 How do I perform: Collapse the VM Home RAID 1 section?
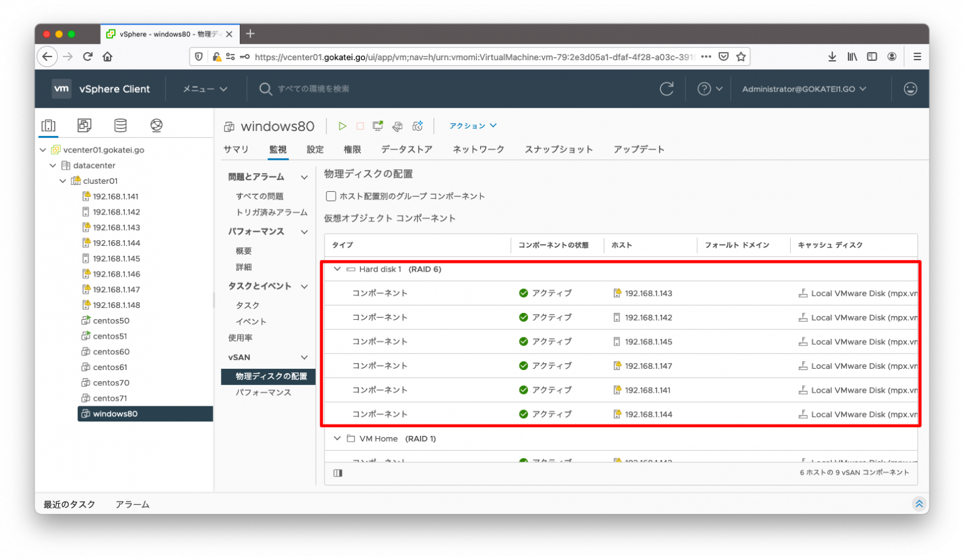click(x=337, y=438)
